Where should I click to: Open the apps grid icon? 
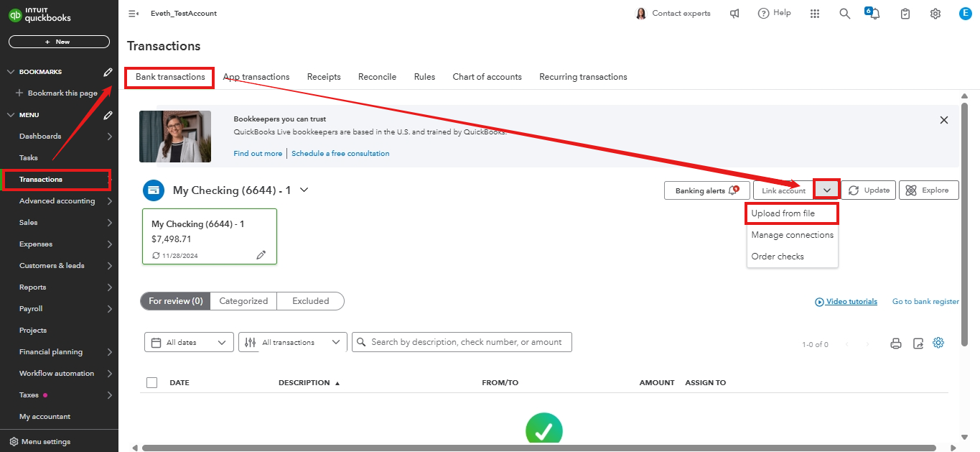tap(815, 14)
